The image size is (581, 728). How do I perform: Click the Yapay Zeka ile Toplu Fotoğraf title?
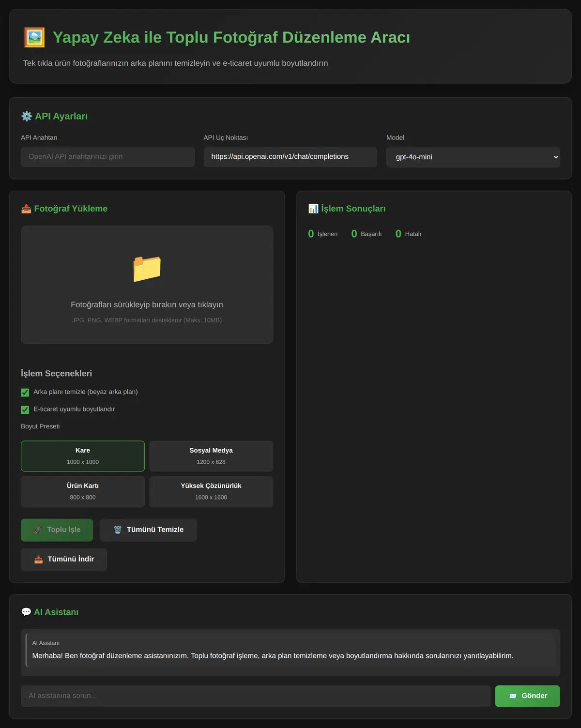pyautogui.click(x=231, y=37)
